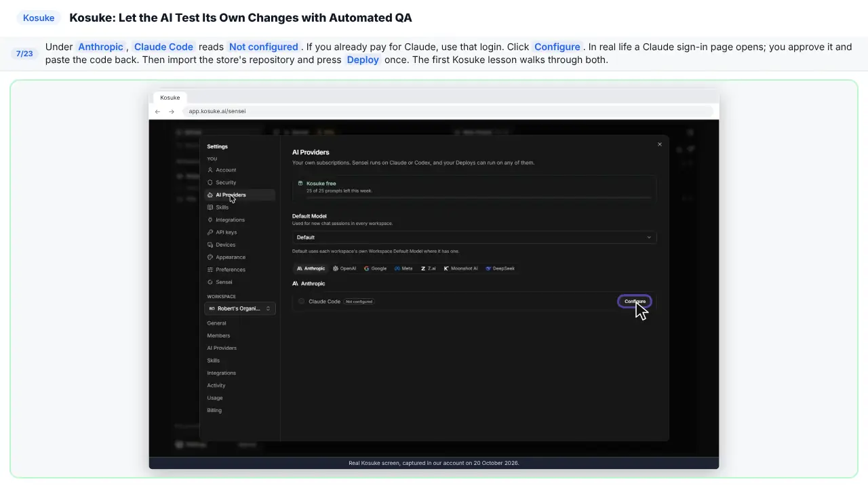Open Preferences via its sliders icon
Screen dimensions: 868x488
210,270
